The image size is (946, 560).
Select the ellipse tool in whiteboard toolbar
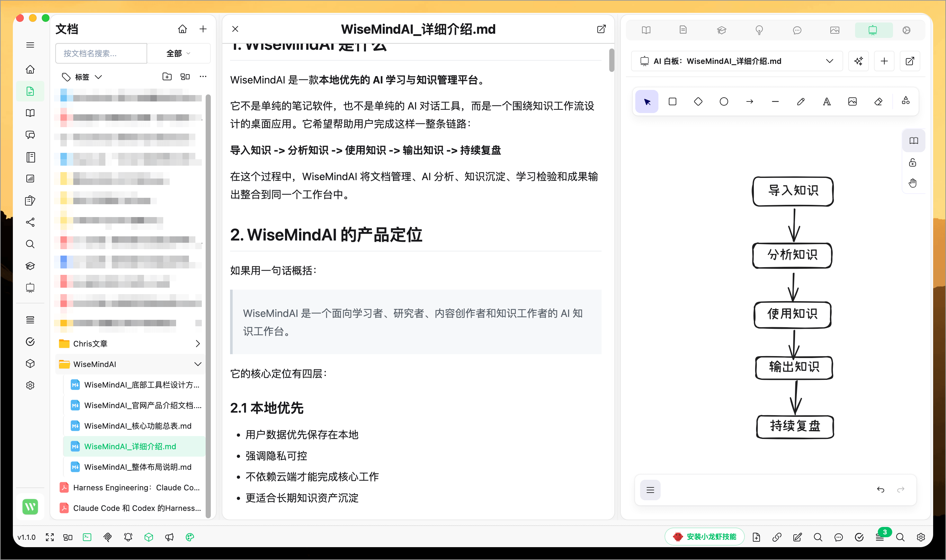[724, 101]
